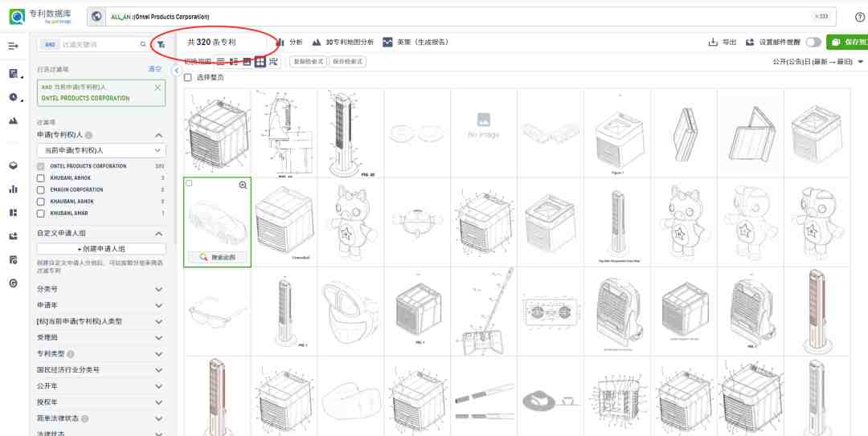The width and height of the screenshot is (868, 436).
Task: Open the 当前申请(专利权)人 dropdown
Action: coord(101,150)
